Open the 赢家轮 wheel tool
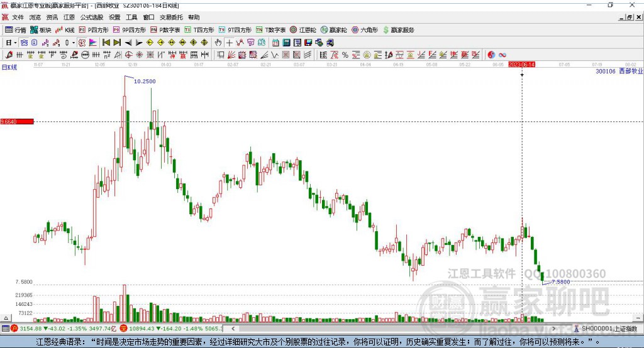The image size is (644, 348). (333, 30)
